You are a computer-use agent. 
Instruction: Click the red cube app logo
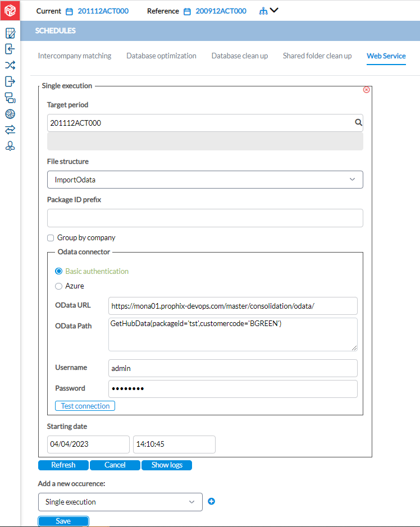(10, 11)
